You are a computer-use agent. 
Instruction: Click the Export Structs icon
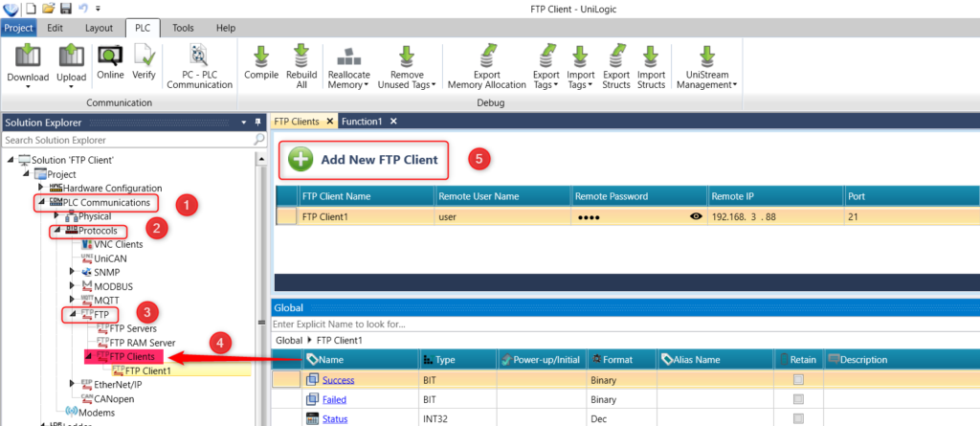pyautogui.click(x=615, y=56)
